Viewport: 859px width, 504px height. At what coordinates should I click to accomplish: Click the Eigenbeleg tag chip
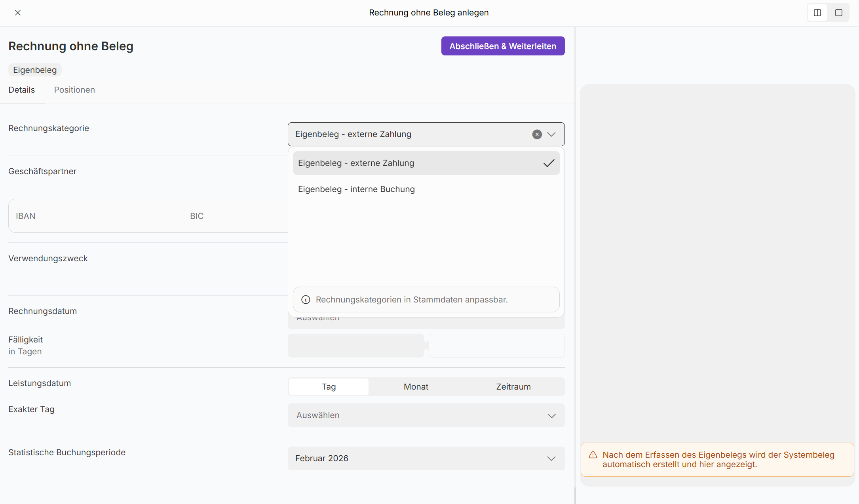coord(35,70)
